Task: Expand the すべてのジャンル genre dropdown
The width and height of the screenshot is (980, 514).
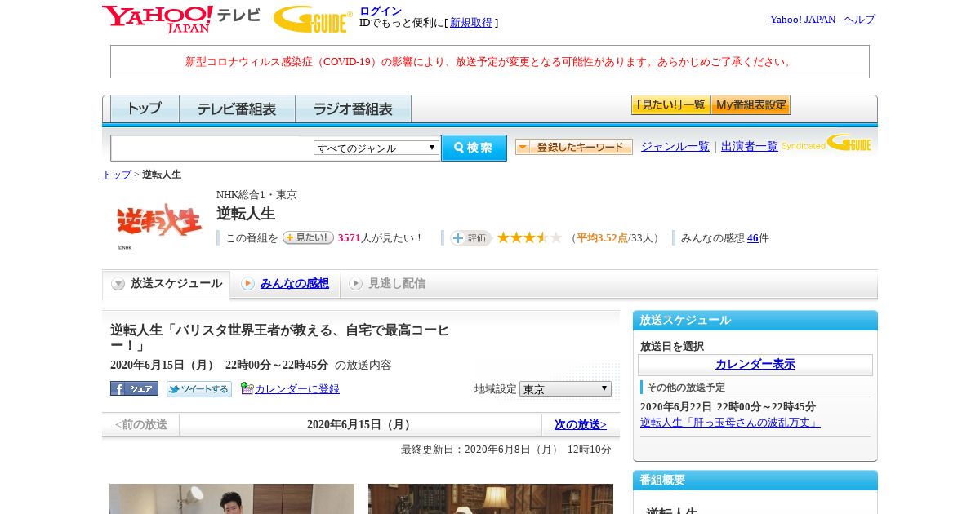Action: tap(376, 148)
